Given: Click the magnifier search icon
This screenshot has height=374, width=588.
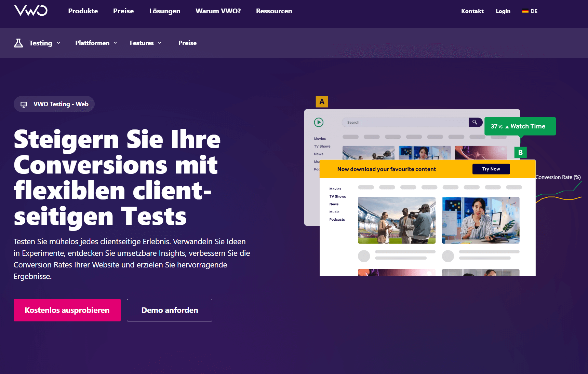Looking at the screenshot, I should coord(475,122).
